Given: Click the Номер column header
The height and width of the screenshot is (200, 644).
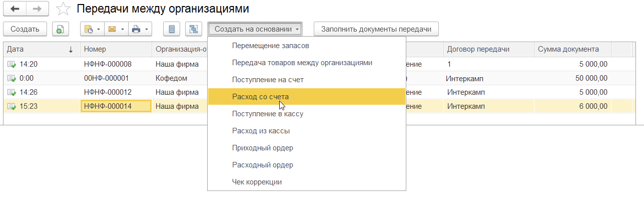Looking at the screenshot, I should click(116, 49).
